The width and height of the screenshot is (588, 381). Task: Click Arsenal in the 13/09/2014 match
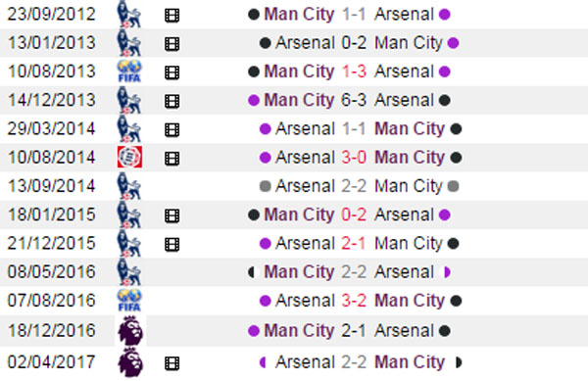pos(305,186)
